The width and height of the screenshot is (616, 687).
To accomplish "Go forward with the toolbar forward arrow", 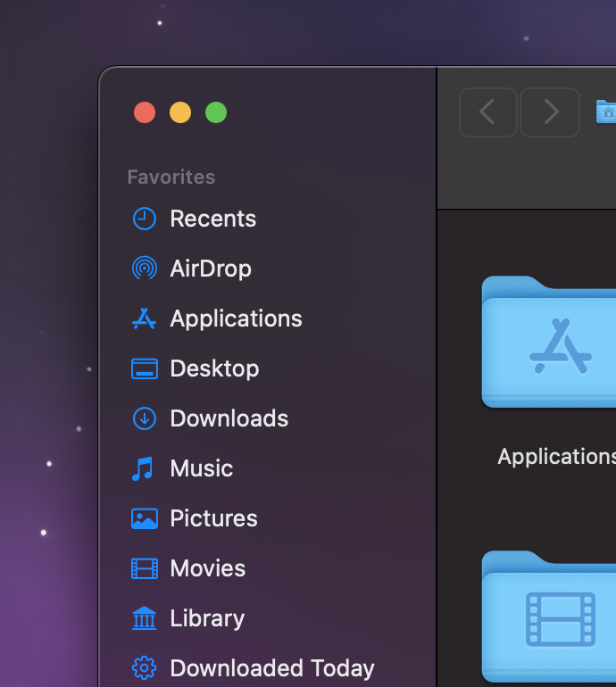I will coord(550,112).
